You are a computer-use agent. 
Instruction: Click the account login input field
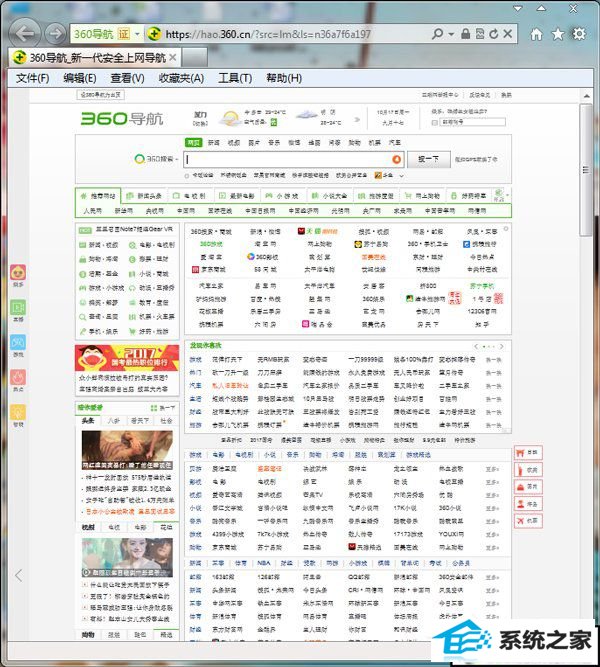(473, 123)
